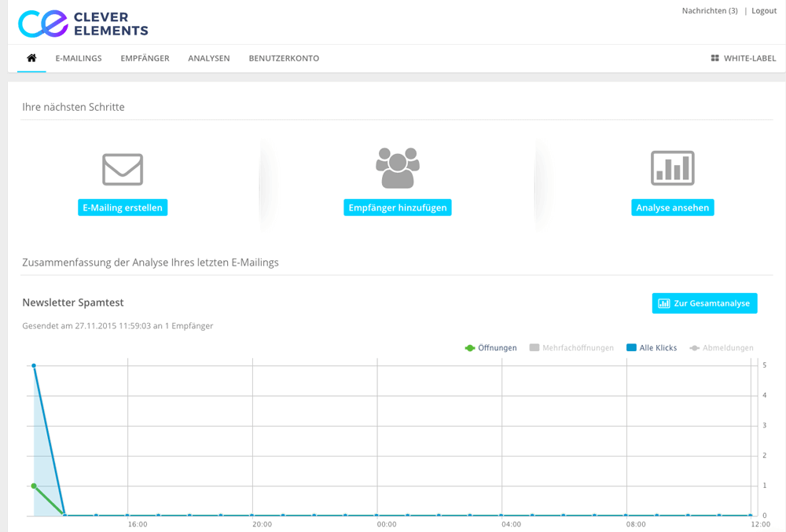Select the recipients group icon
The width and height of the screenshot is (786, 532).
(398, 168)
